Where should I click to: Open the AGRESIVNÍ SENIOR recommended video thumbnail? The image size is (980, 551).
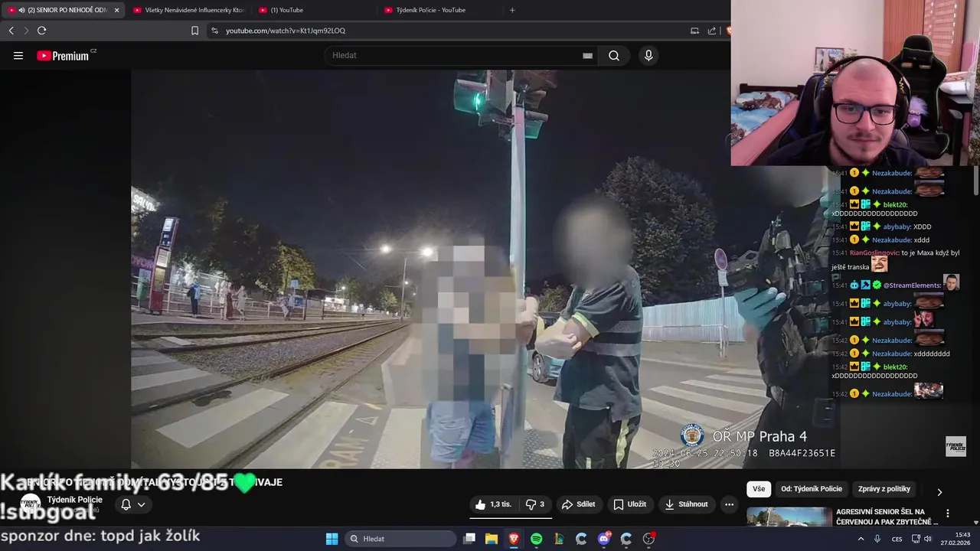(x=789, y=517)
